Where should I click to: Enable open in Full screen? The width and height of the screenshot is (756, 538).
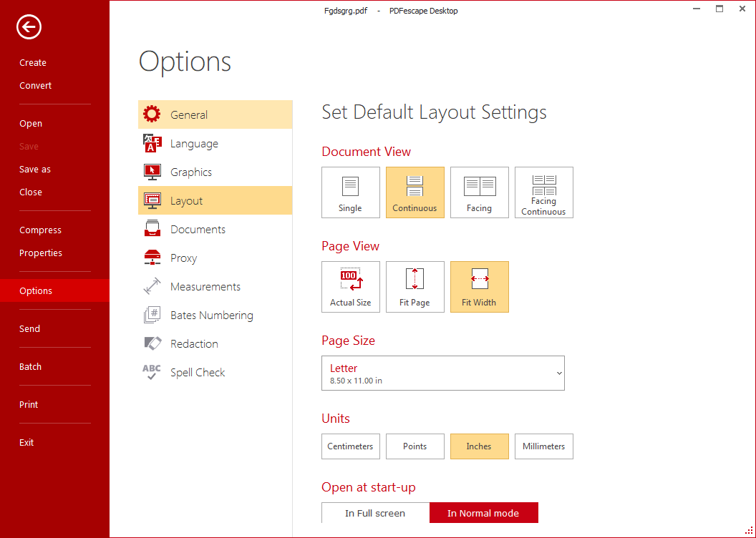click(375, 513)
